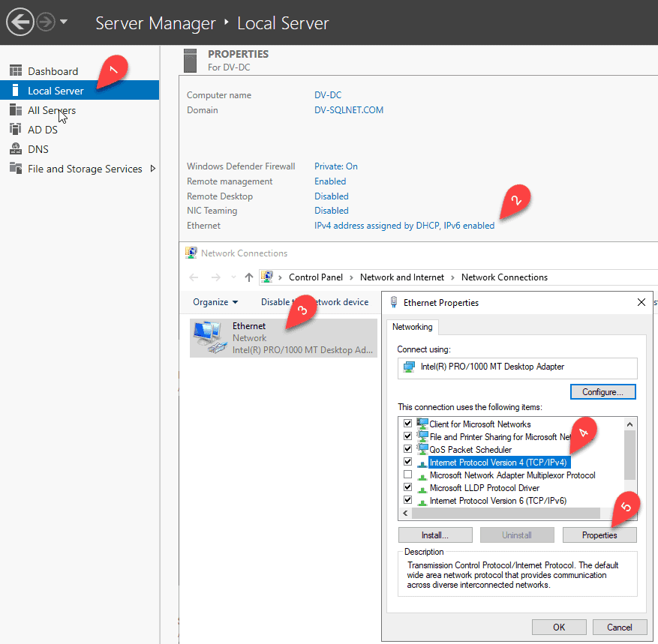Switch to the Networking tab
658x644 pixels.
click(x=412, y=326)
